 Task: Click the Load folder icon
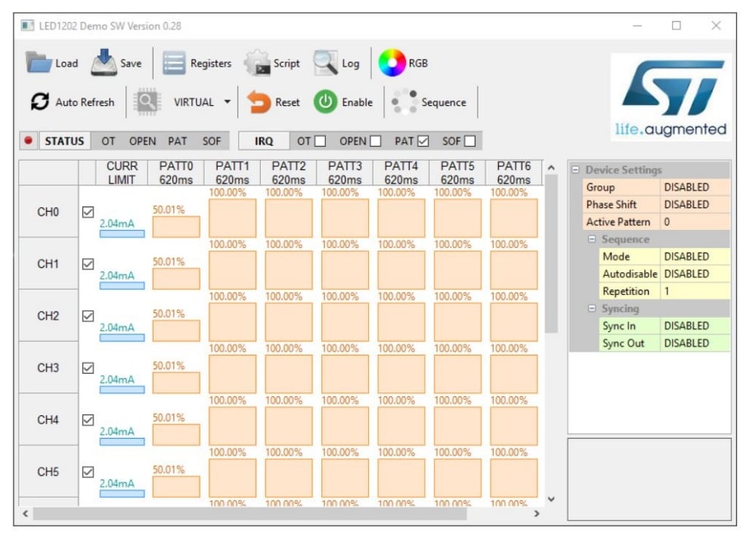(39, 63)
